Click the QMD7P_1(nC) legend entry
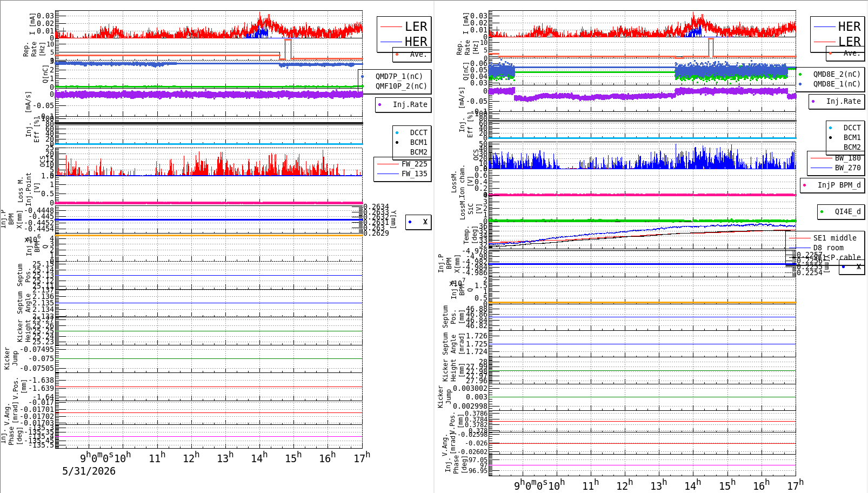 pyautogui.click(x=399, y=76)
